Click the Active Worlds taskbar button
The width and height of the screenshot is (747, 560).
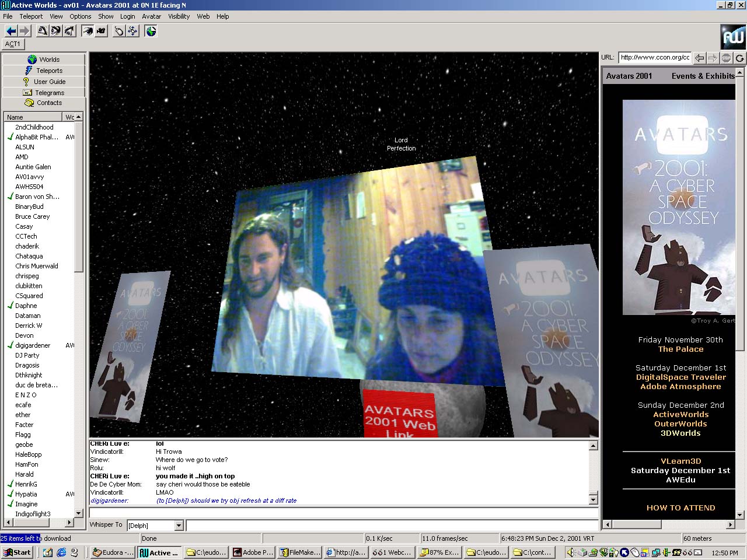(x=158, y=552)
